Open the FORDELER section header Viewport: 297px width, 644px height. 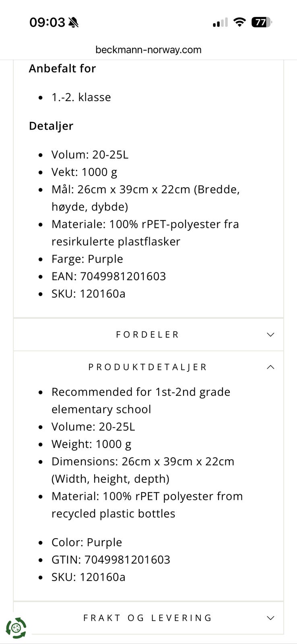pyautogui.click(x=147, y=334)
